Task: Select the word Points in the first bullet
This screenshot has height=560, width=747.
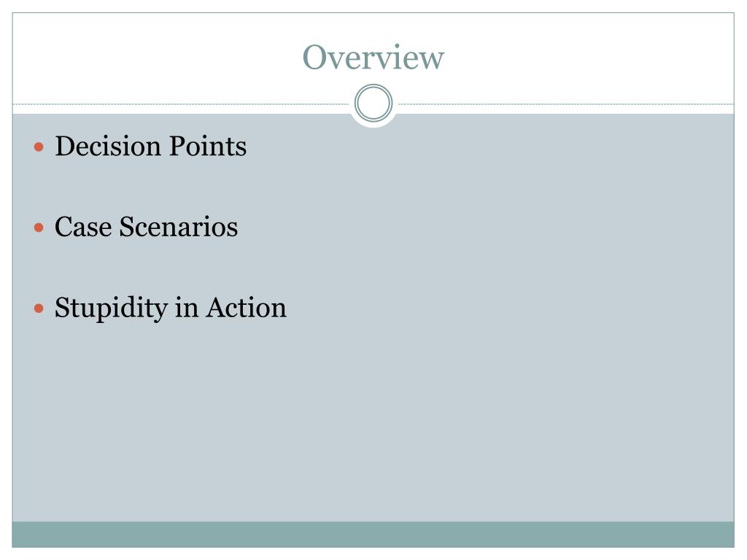Action: tap(208, 146)
